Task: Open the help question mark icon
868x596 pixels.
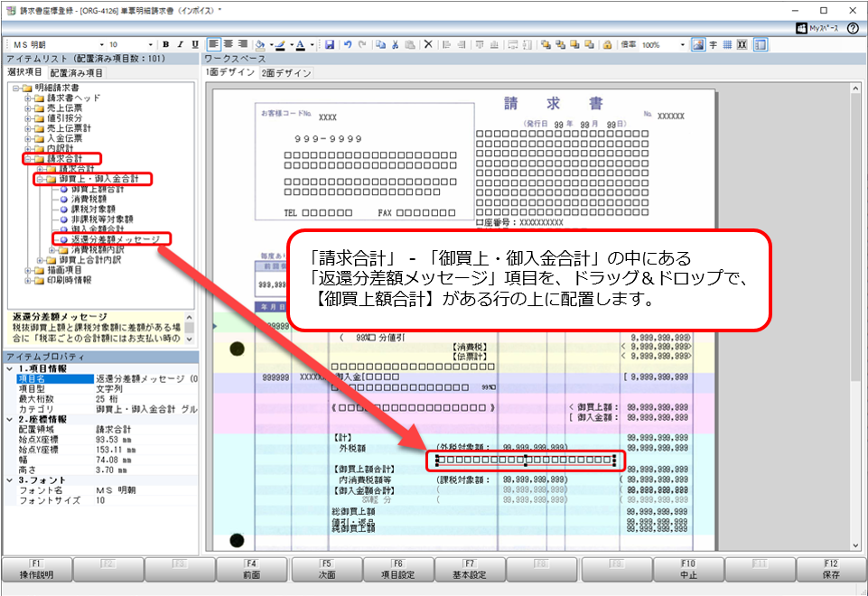Action: (x=853, y=28)
